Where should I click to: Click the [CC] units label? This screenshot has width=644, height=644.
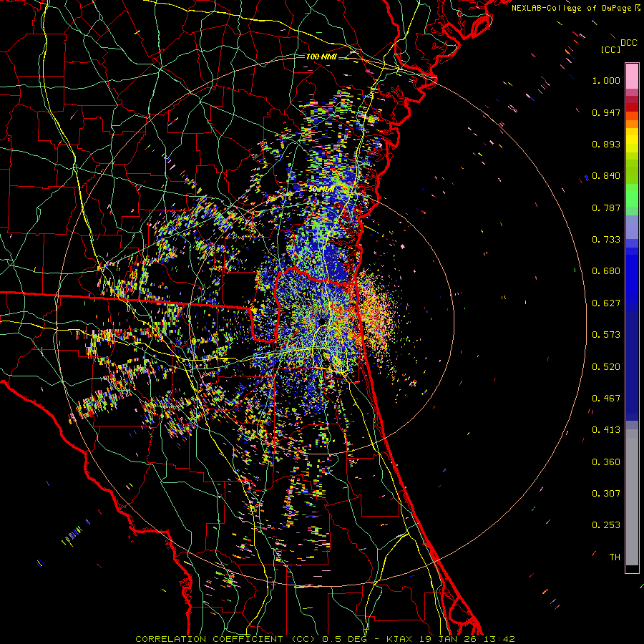pyautogui.click(x=611, y=49)
